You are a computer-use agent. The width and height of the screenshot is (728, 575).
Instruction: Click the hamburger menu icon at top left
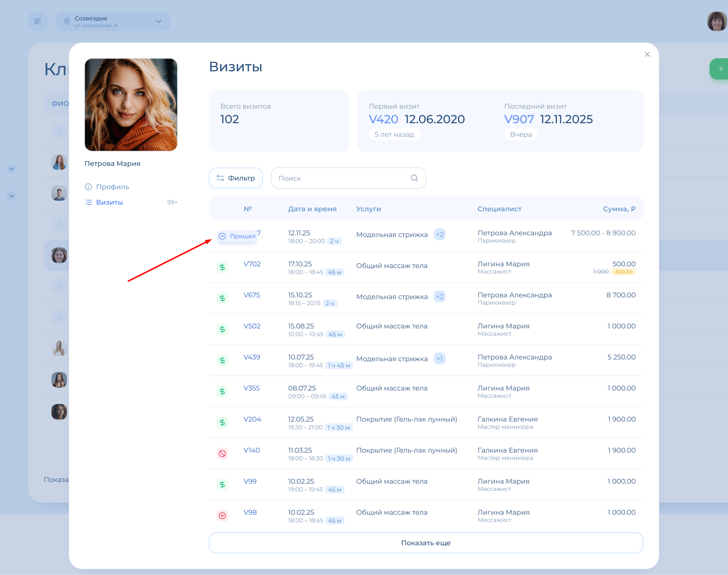point(38,22)
